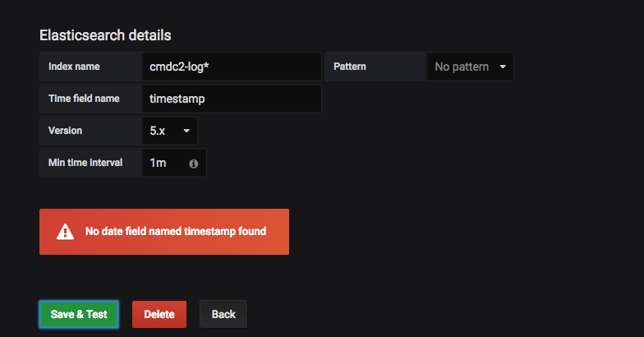The image size is (644, 337).
Task: Focus the Time field name input
Action: coord(232,99)
